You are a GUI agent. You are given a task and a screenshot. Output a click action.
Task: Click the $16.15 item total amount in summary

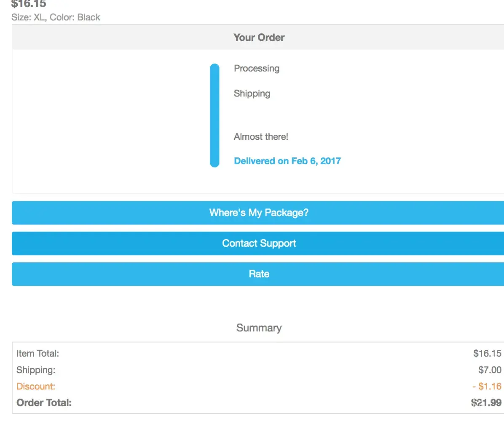(487, 354)
